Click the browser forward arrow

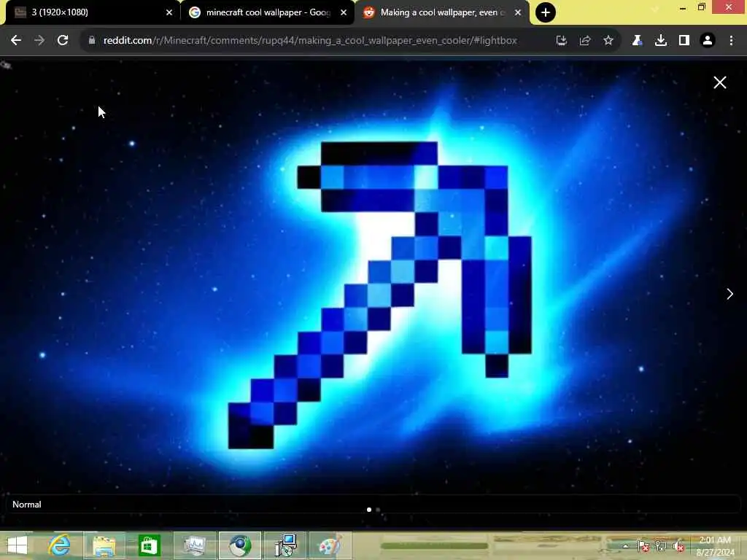[39, 41]
